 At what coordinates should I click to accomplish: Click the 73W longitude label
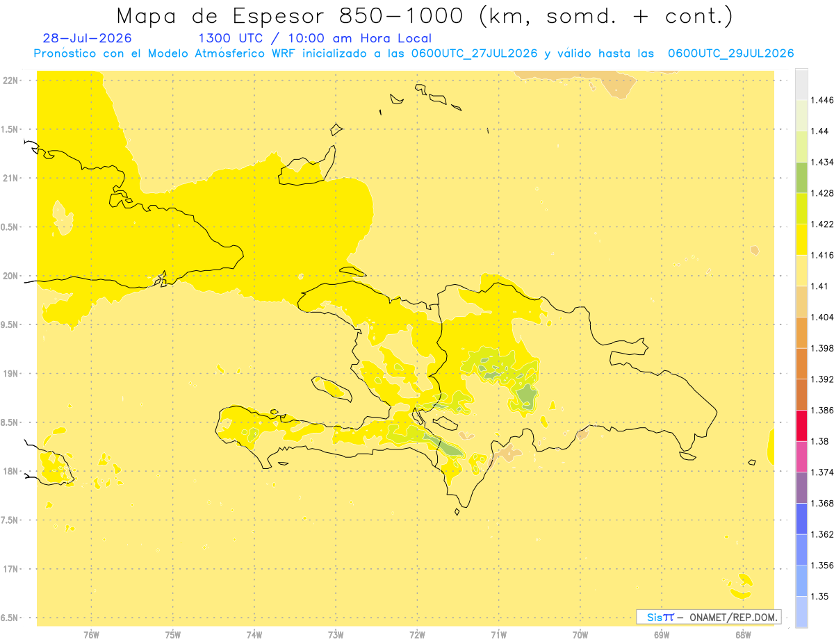click(x=336, y=635)
